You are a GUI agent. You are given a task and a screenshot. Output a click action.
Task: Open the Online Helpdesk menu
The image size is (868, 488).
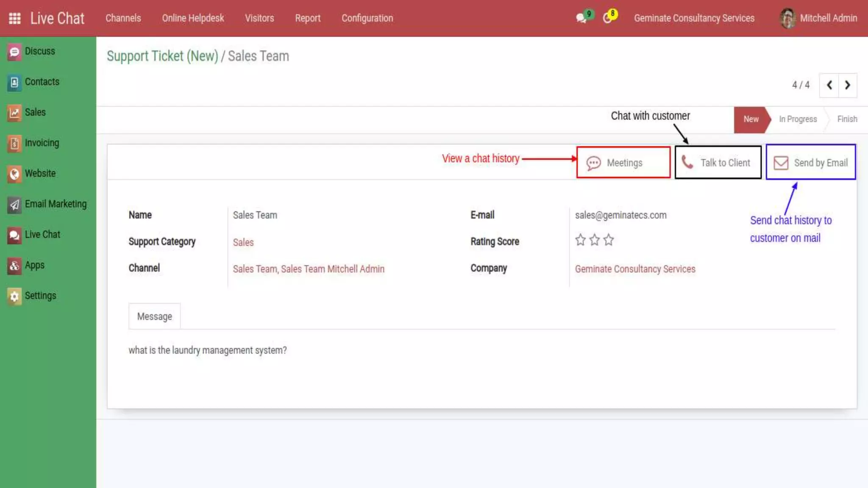tap(193, 18)
